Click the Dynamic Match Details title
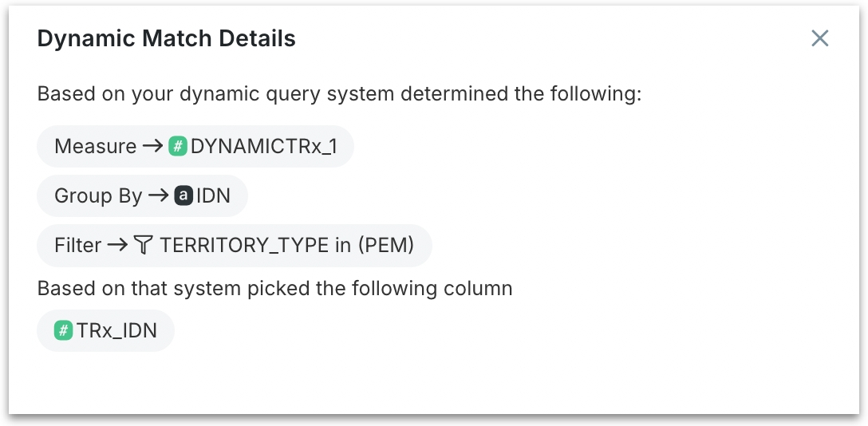Viewport: 868px width, 426px height. click(167, 38)
